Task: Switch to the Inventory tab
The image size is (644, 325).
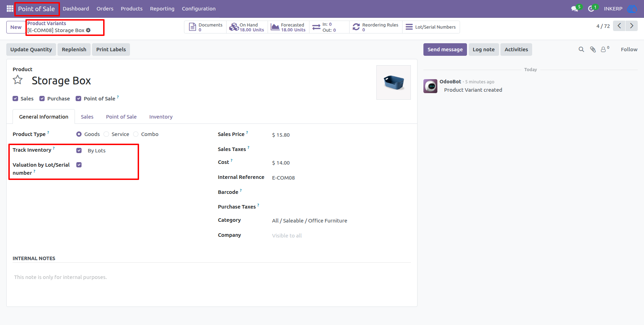Action: point(161,117)
